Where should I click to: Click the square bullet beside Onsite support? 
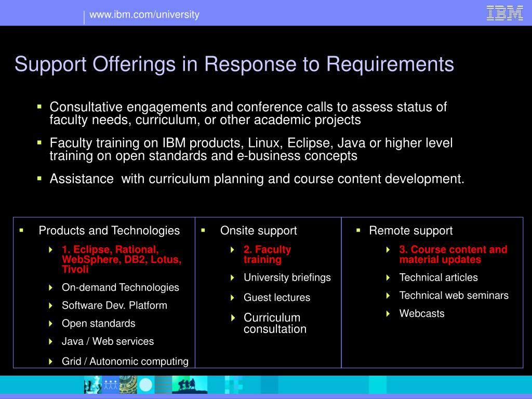203,230
